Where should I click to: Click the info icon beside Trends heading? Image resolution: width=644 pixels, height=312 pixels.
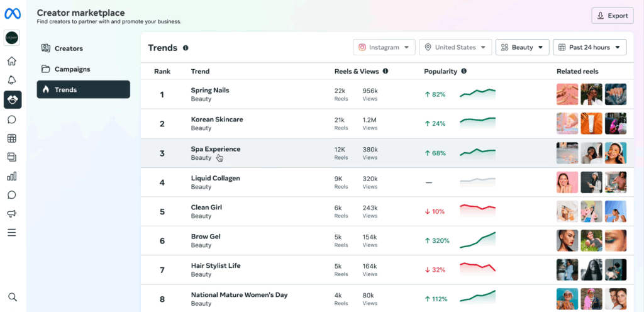[x=186, y=48]
